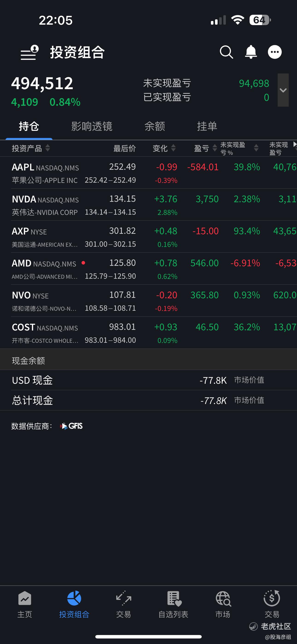The height and width of the screenshot is (644, 297).
Task: Open notifications bell
Action: point(251,52)
